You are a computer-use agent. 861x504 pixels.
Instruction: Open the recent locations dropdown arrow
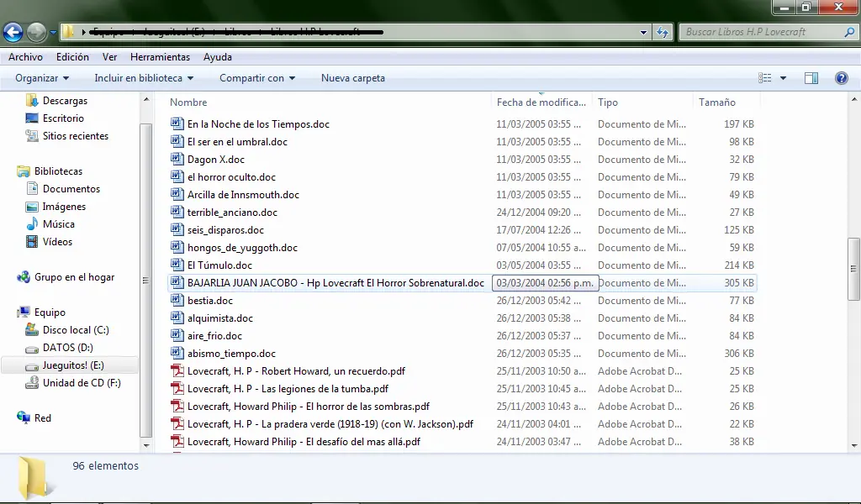[x=53, y=33]
